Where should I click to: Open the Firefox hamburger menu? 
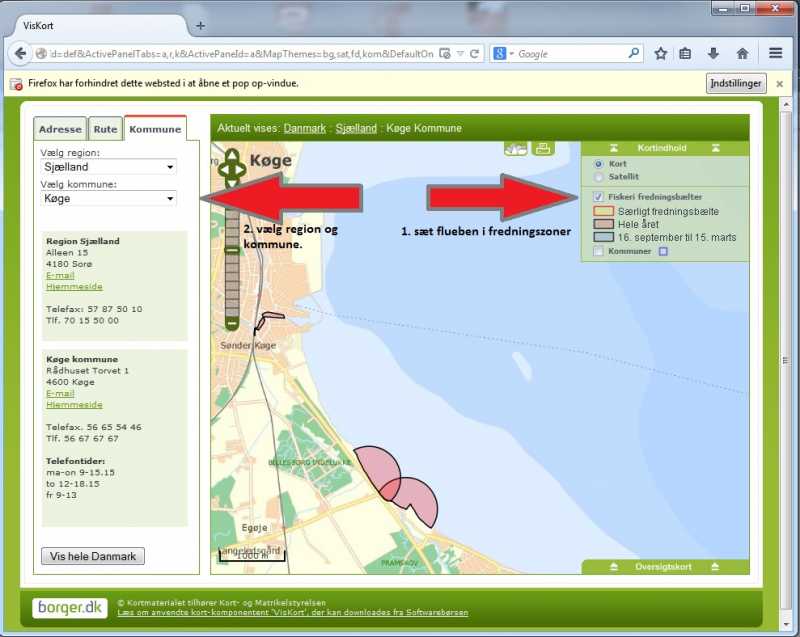(x=776, y=53)
